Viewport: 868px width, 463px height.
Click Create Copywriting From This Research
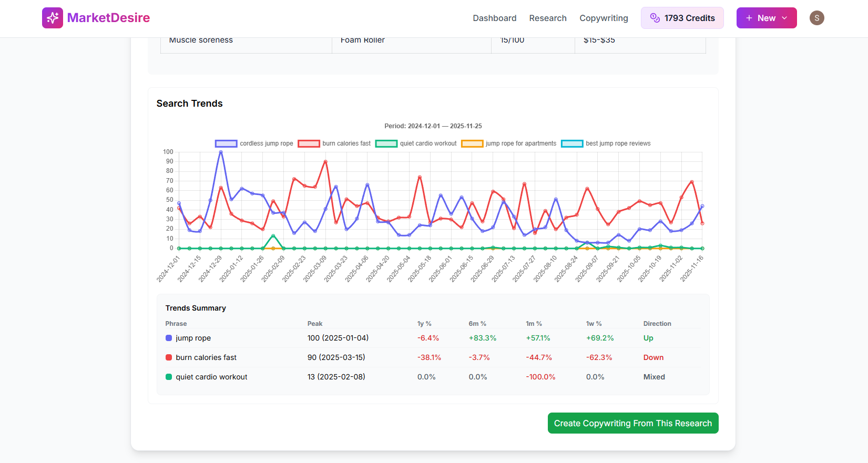click(632, 424)
